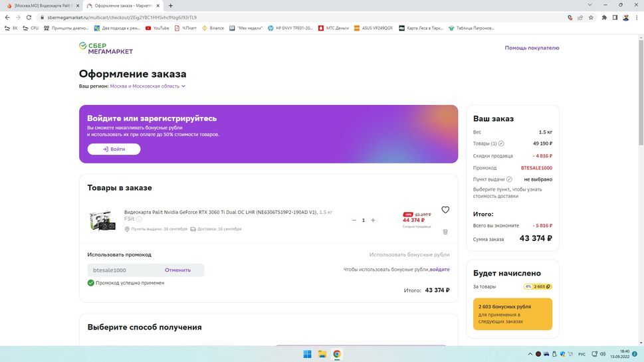
Task: Show hidden system tray icons
Action: pos(530,354)
